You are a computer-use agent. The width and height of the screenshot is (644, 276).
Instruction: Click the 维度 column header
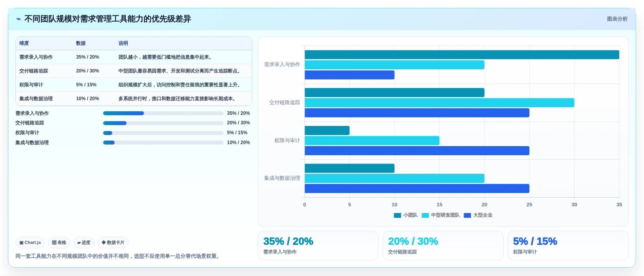tap(24, 43)
